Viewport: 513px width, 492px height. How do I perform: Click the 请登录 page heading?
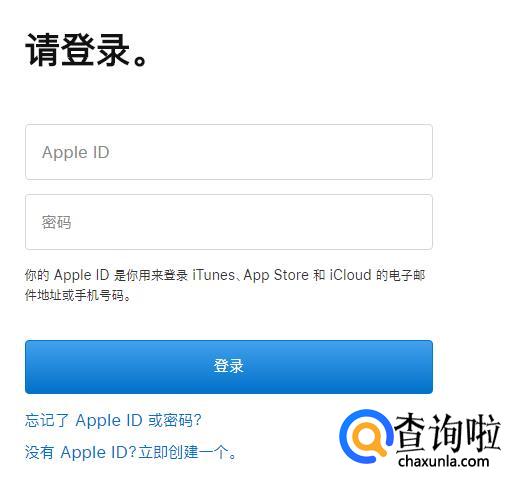tap(86, 50)
